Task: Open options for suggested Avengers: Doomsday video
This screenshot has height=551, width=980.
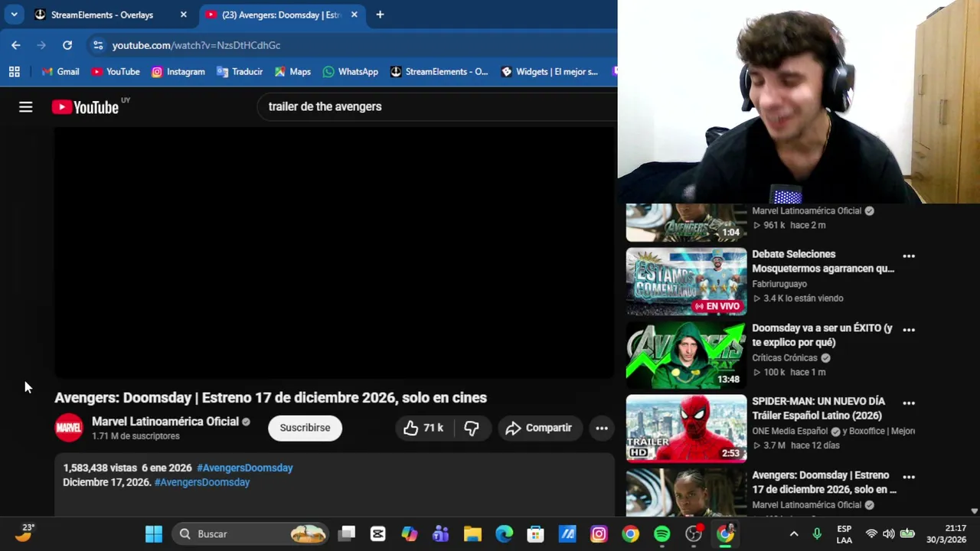Action: (x=909, y=477)
